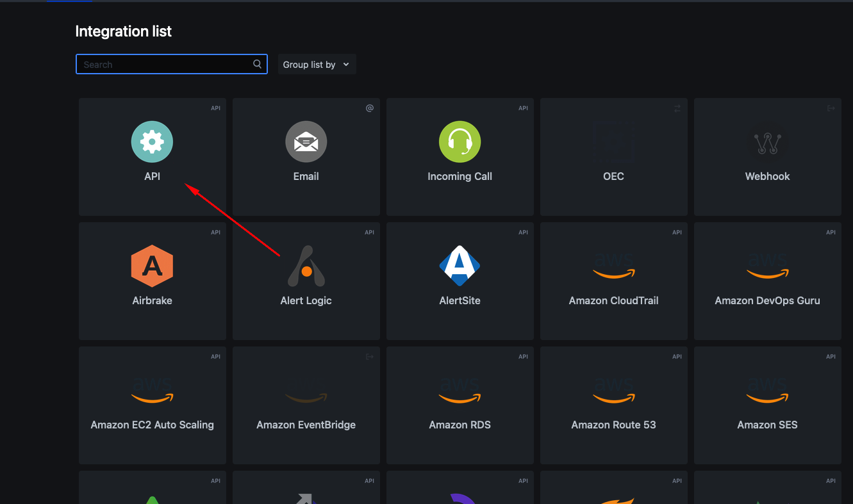Image resolution: width=853 pixels, height=504 pixels.
Task: Click the Amazon EC2 Auto Scaling label
Action: coord(152,425)
